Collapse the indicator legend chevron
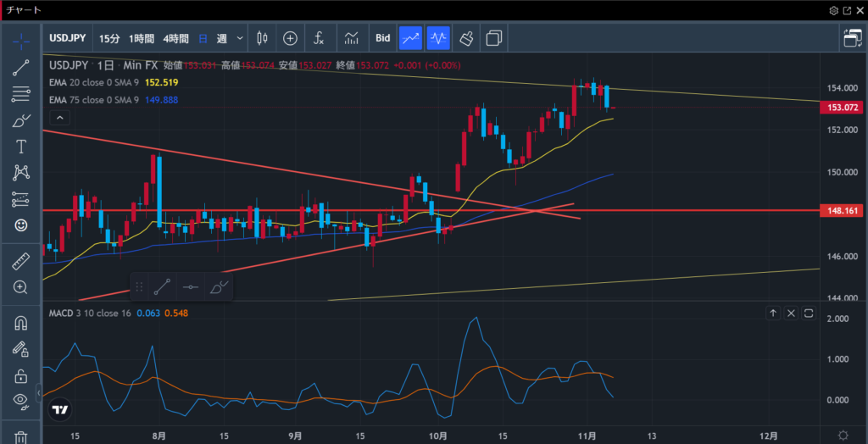This screenshot has height=444, width=868. click(x=58, y=117)
